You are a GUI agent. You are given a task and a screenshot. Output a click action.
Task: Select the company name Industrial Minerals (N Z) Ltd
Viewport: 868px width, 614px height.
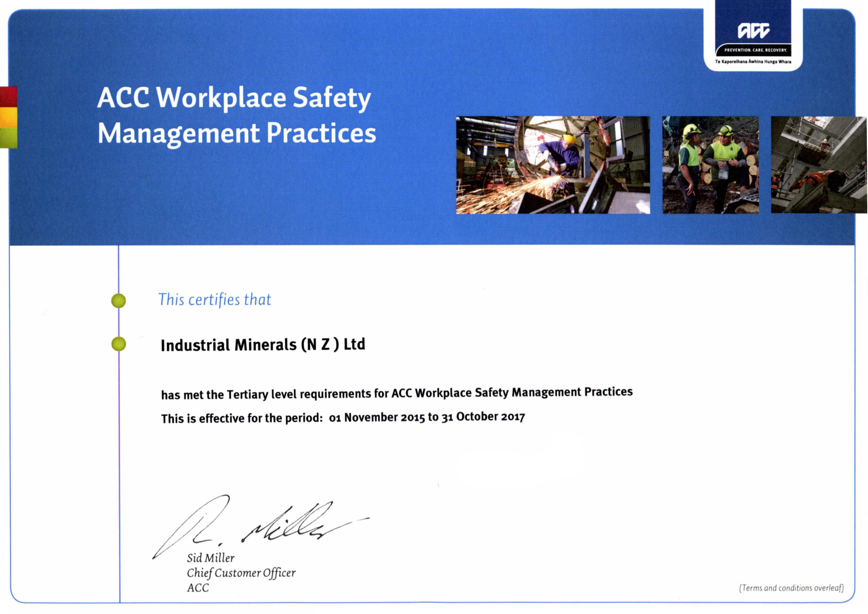(263, 345)
